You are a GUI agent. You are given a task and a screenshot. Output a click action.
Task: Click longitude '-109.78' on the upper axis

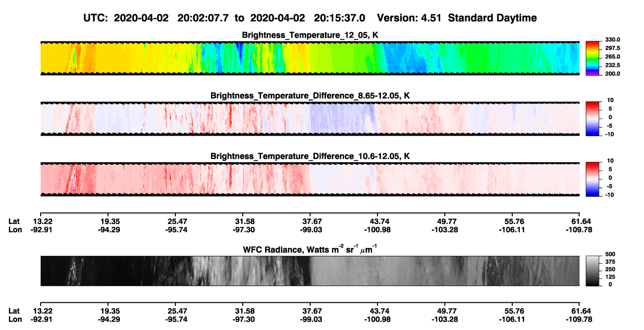(x=580, y=230)
